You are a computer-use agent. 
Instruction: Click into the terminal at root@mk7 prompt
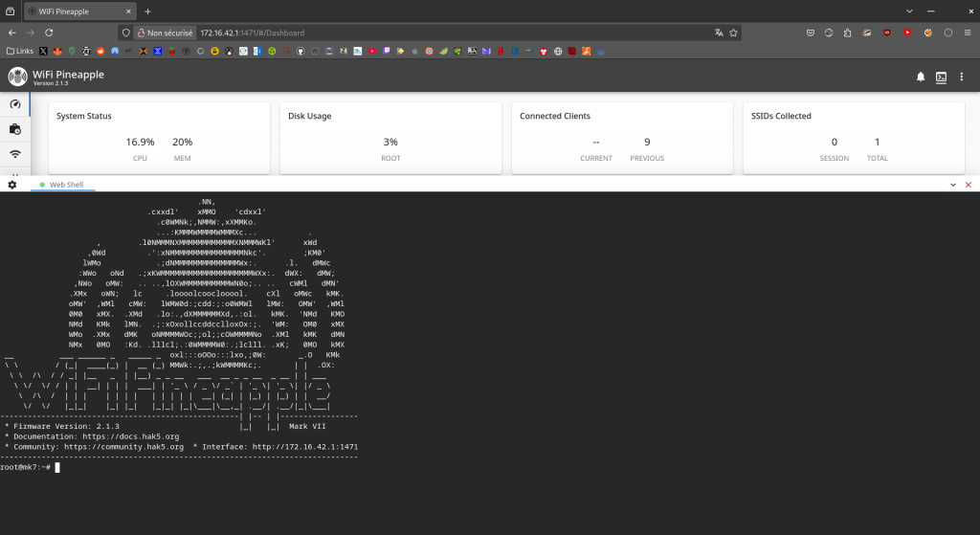(57, 467)
